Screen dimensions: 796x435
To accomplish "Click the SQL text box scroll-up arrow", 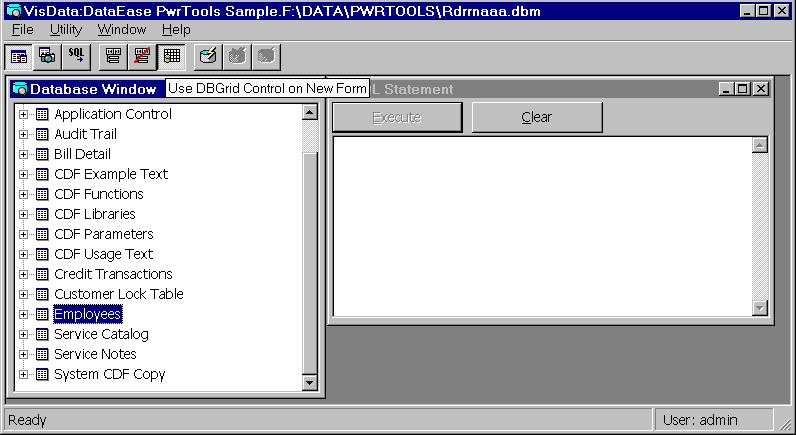I will click(x=760, y=146).
